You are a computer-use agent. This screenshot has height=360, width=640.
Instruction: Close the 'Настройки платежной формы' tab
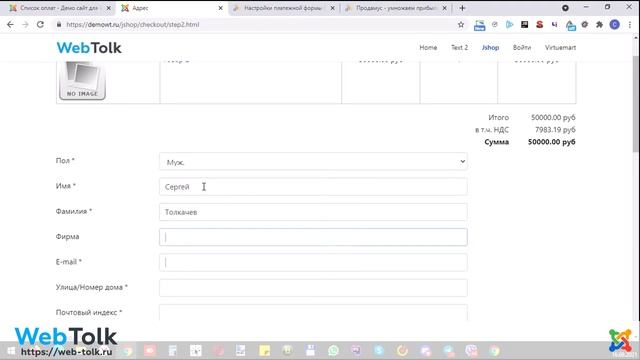coord(332,8)
